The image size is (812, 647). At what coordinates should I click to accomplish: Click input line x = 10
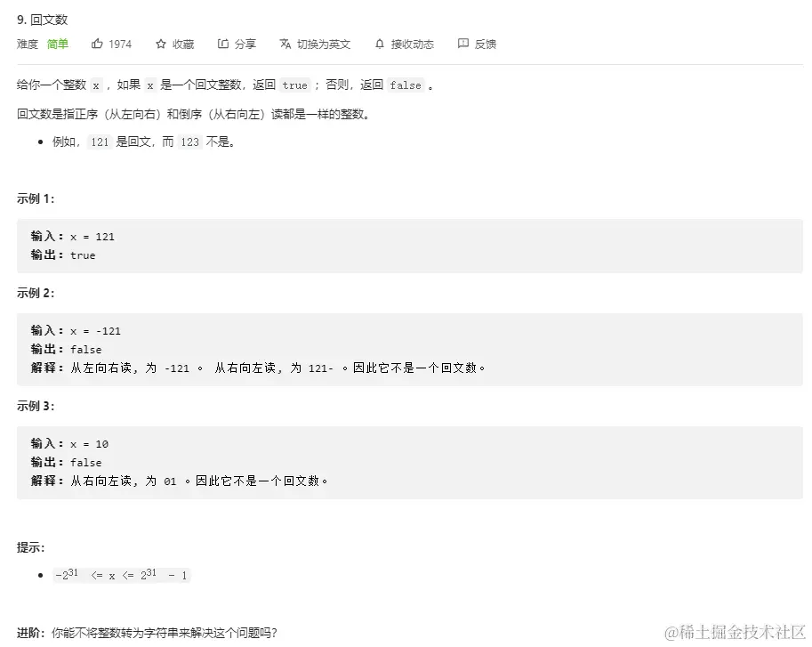click(x=69, y=444)
